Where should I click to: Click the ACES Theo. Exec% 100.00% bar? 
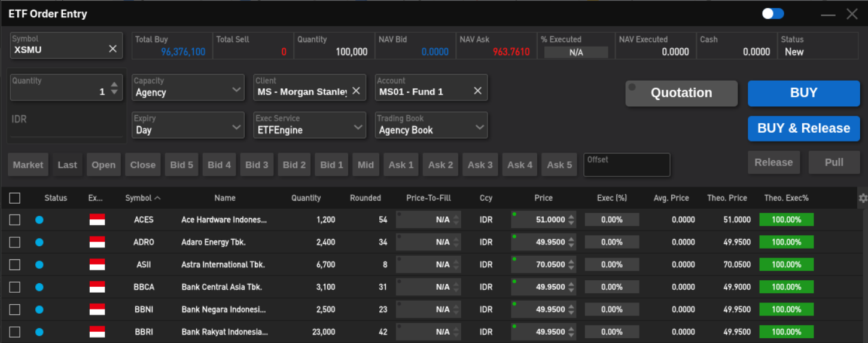[x=786, y=220]
